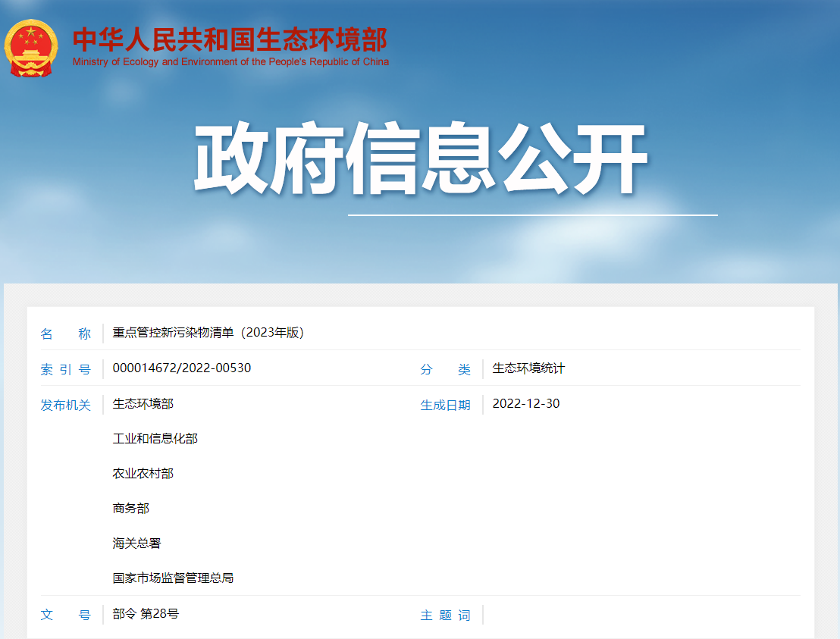Click the 文号 field label

(65, 615)
